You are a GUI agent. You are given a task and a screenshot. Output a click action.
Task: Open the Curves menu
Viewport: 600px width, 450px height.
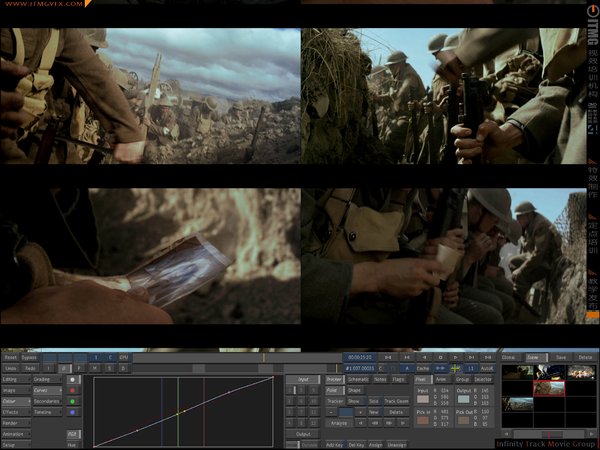[46, 391]
